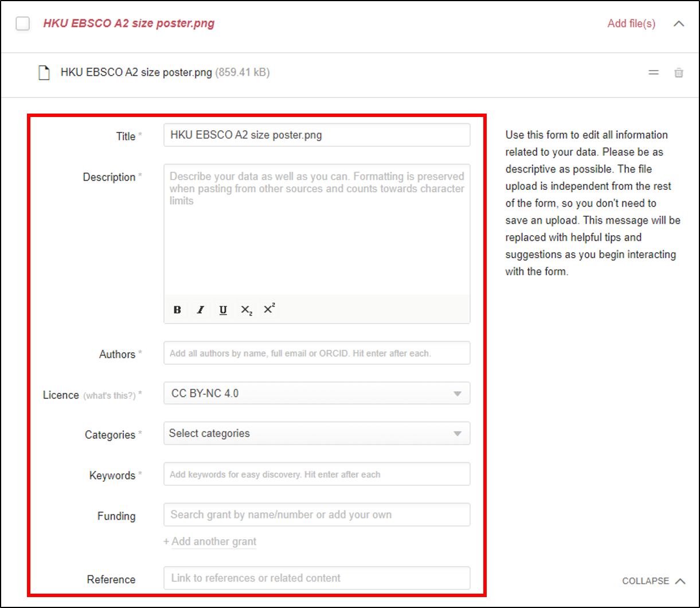Apply underline formatting in description
Image resolution: width=700 pixels, height=608 pixels.
(x=223, y=310)
